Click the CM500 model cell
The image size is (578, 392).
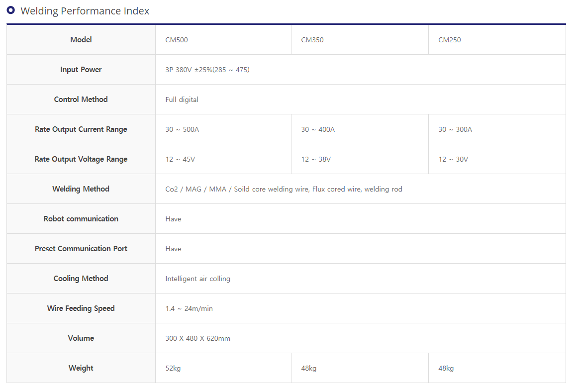pyautogui.click(x=223, y=40)
